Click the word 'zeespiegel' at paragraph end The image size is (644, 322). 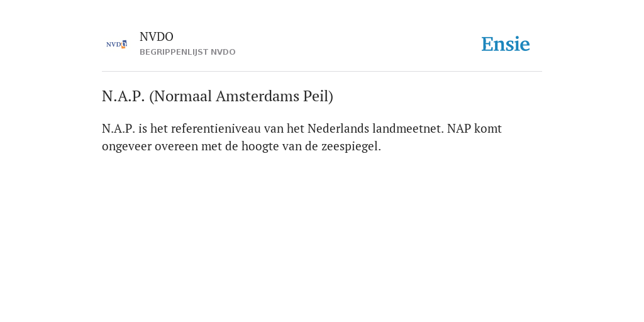[350, 146]
